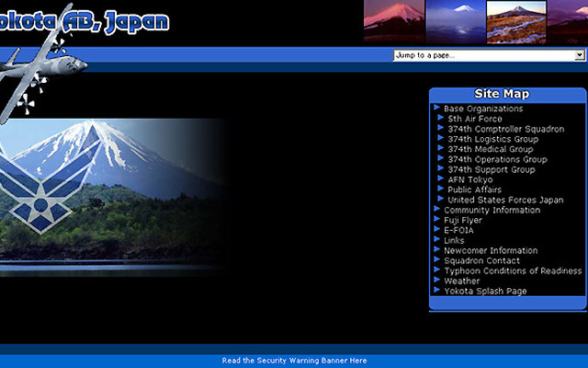Screen dimensions: 588x368
Task: Click the arrow bullet beside Public Affairs
Action: [441, 189]
